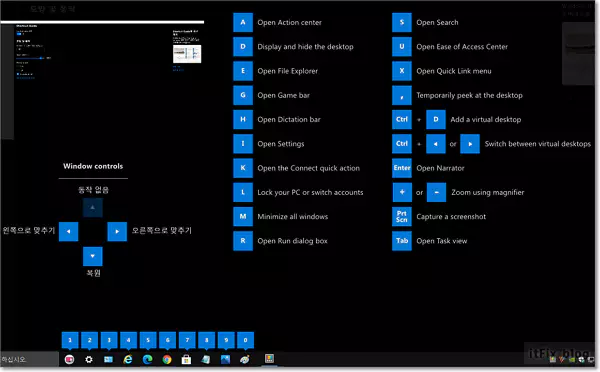Click the R key tile for Run dialog box
Screen dimensions: 600x372
[x=243, y=241]
